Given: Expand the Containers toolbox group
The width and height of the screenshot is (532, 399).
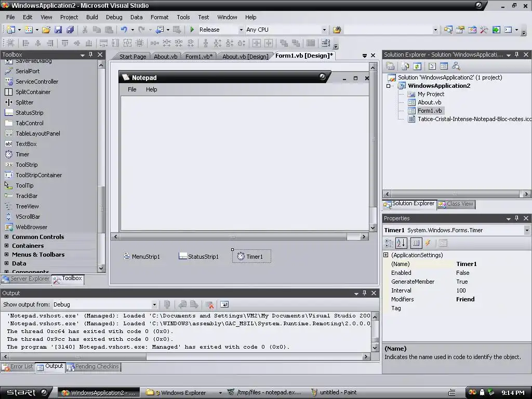Looking at the screenshot, I should (6, 246).
